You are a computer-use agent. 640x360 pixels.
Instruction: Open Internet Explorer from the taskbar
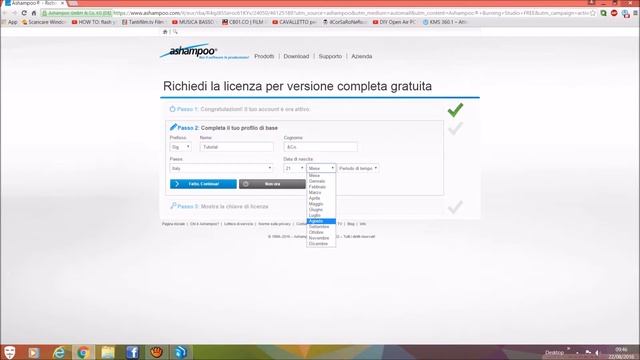(x=59, y=352)
